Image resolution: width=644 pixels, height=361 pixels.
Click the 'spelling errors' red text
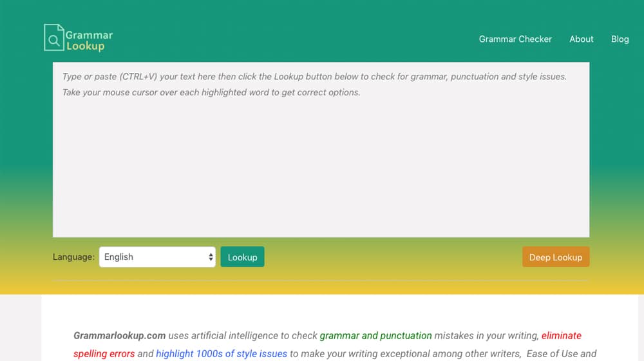(104, 354)
